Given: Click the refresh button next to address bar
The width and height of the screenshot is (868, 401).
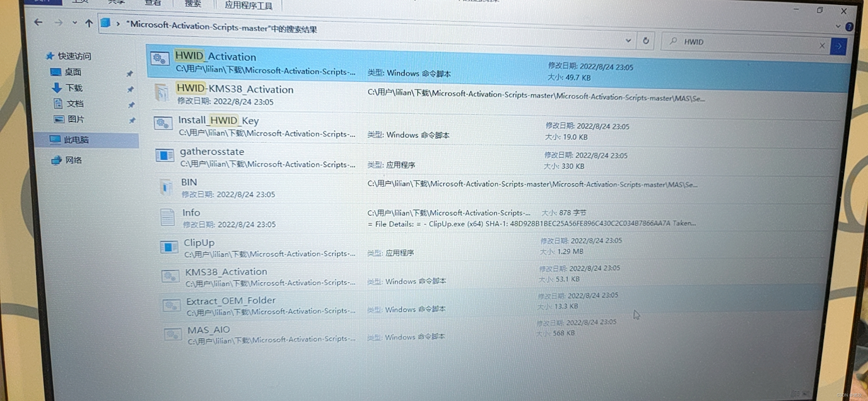Looking at the screenshot, I should click(646, 40).
